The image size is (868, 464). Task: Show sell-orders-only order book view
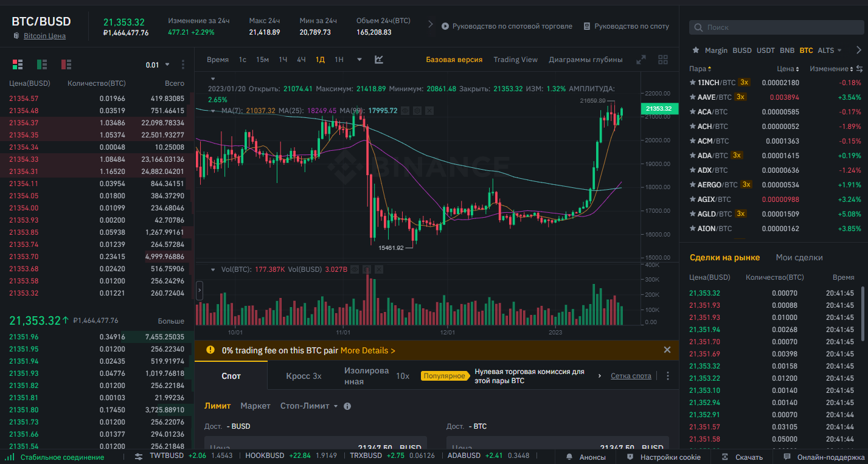pyautogui.click(x=66, y=64)
